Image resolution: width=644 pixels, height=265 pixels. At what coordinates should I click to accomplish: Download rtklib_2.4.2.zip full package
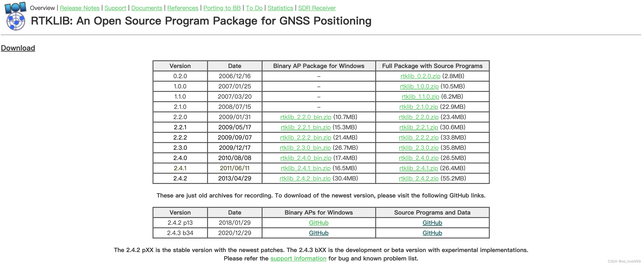coord(418,178)
